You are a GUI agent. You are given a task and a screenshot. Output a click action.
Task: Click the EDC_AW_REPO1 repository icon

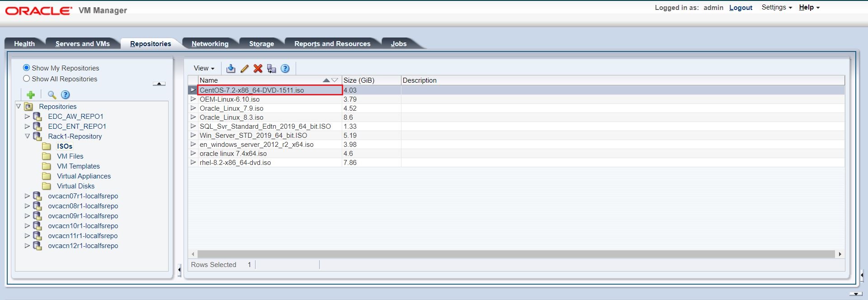(38, 117)
